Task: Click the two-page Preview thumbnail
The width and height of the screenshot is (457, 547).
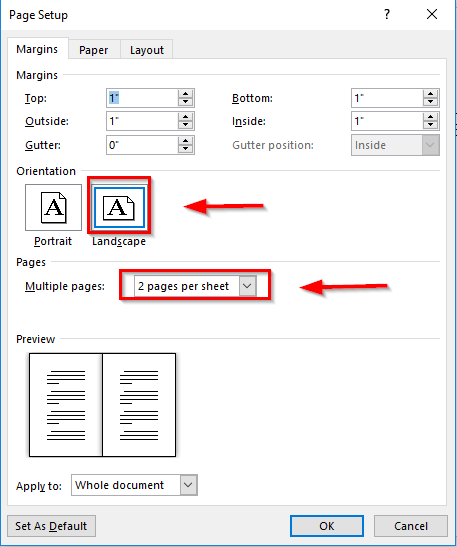Action: coord(102,405)
